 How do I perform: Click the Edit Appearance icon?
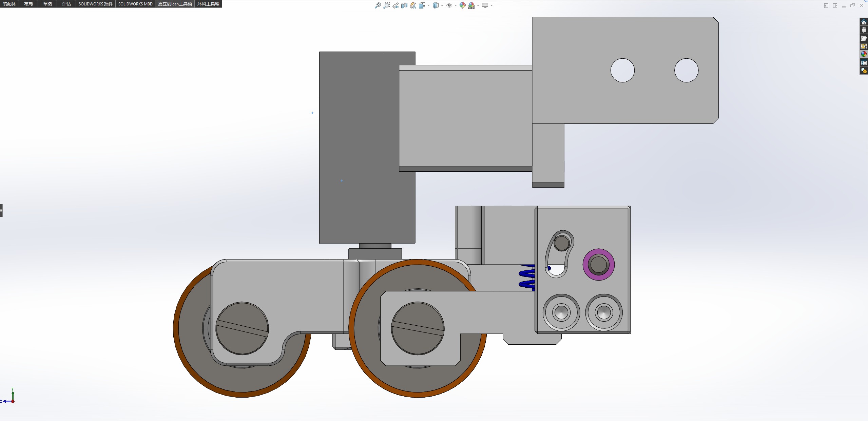point(462,5)
